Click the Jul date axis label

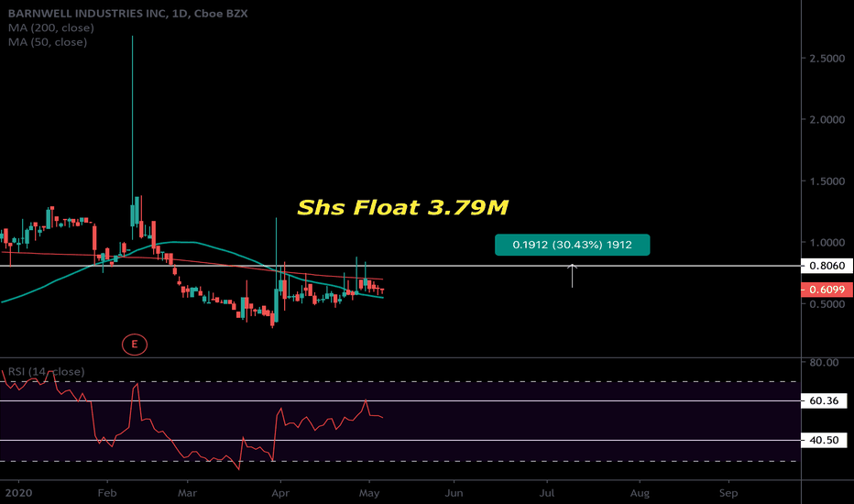[x=547, y=493]
